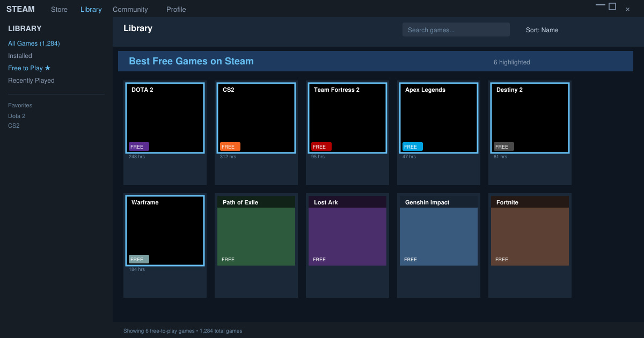Open Dota 2 from Favorites
Screen dimensions: 644x338
(17, 116)
